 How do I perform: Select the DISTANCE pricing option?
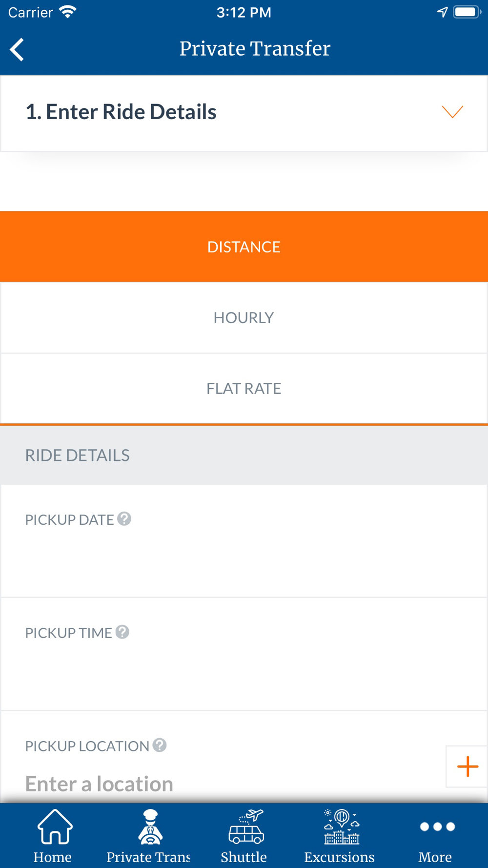point(244,247)
